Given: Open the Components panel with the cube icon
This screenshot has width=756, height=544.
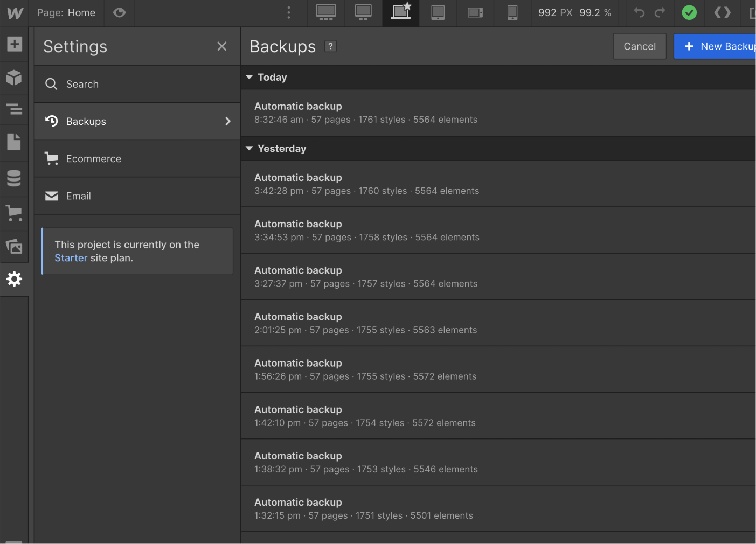Looking at the screenshot, I should tap(14, 78).
